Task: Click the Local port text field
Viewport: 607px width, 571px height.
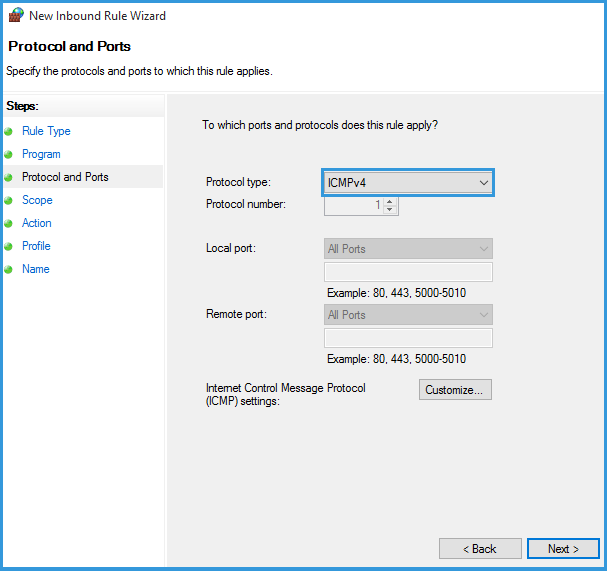Action: pyautogui.click(x=408, y=272)
